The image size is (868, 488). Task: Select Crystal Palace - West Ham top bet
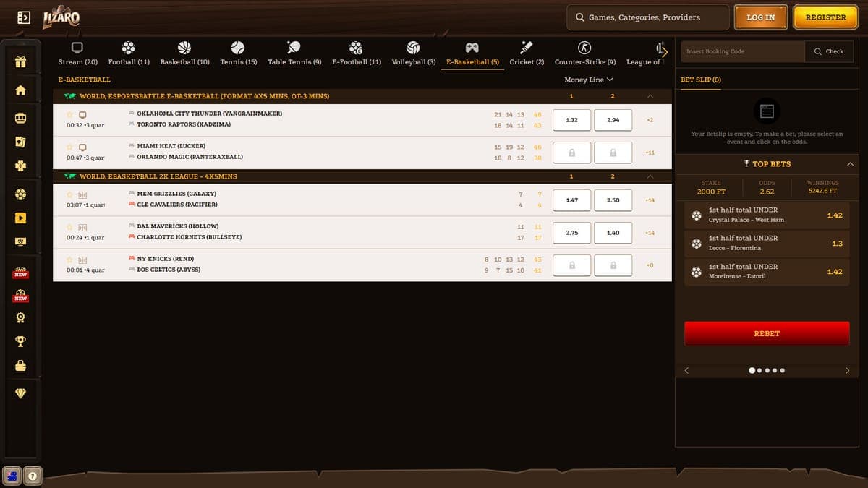point(767,215)
